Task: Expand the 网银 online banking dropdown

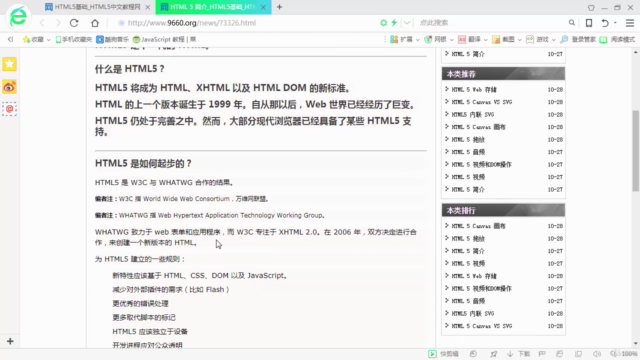Action: (451, 40)
